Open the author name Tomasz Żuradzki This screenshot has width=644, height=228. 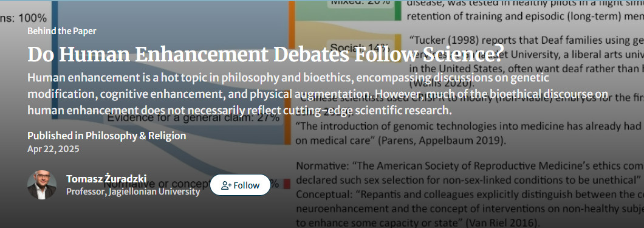[x=106, y=179]
